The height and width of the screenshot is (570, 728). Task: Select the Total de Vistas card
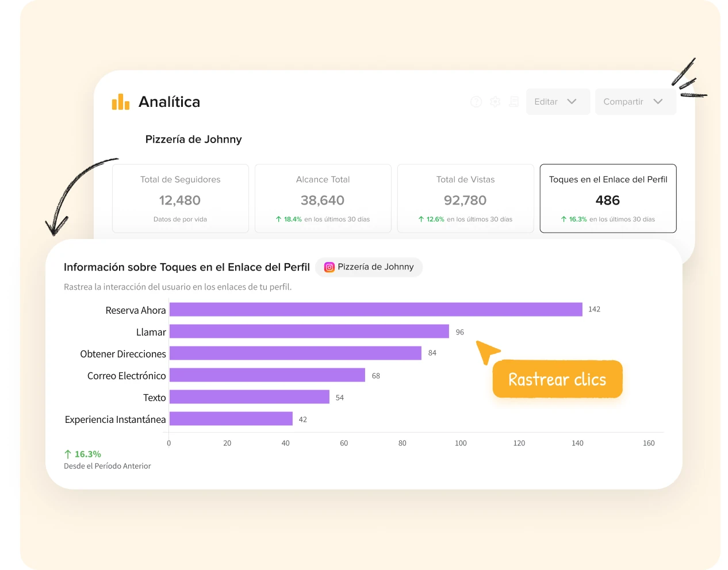coord(466,199)
